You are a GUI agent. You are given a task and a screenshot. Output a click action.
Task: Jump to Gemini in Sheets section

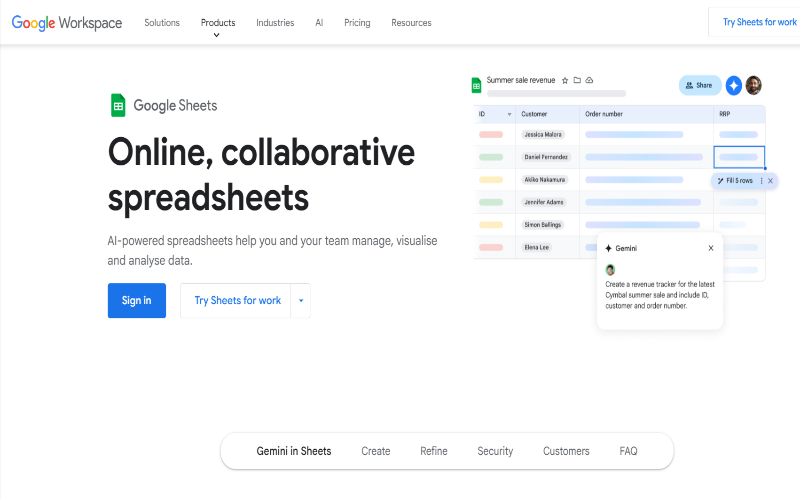[x=294, y=451]
